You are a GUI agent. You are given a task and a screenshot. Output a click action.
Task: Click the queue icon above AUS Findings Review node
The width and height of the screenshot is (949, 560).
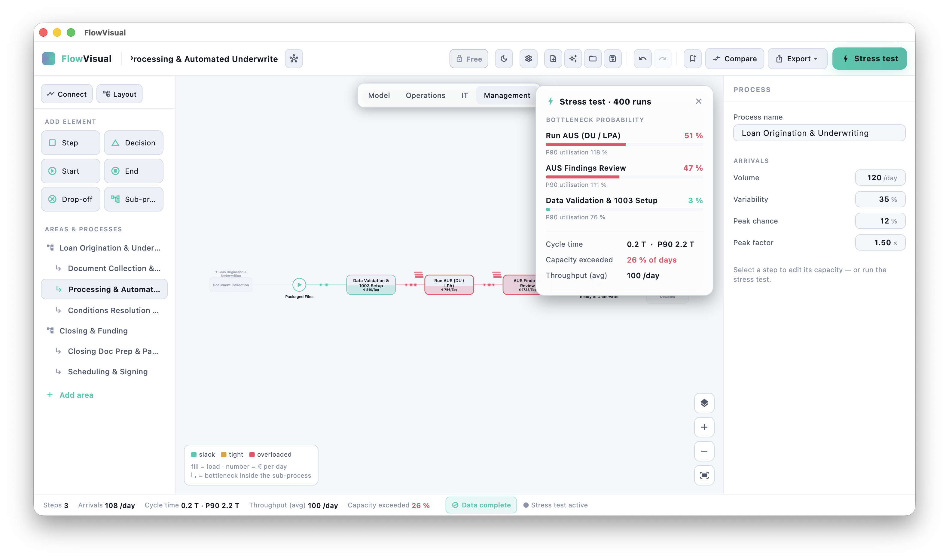pyautogui.click(x=496, y=274)
